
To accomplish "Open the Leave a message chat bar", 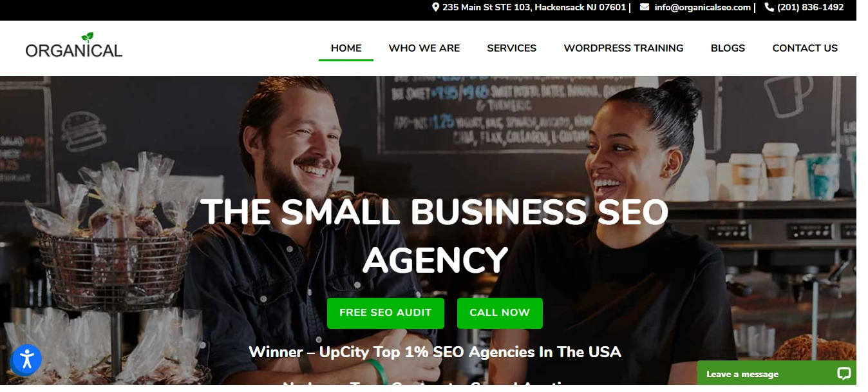I will pos(777,373).
